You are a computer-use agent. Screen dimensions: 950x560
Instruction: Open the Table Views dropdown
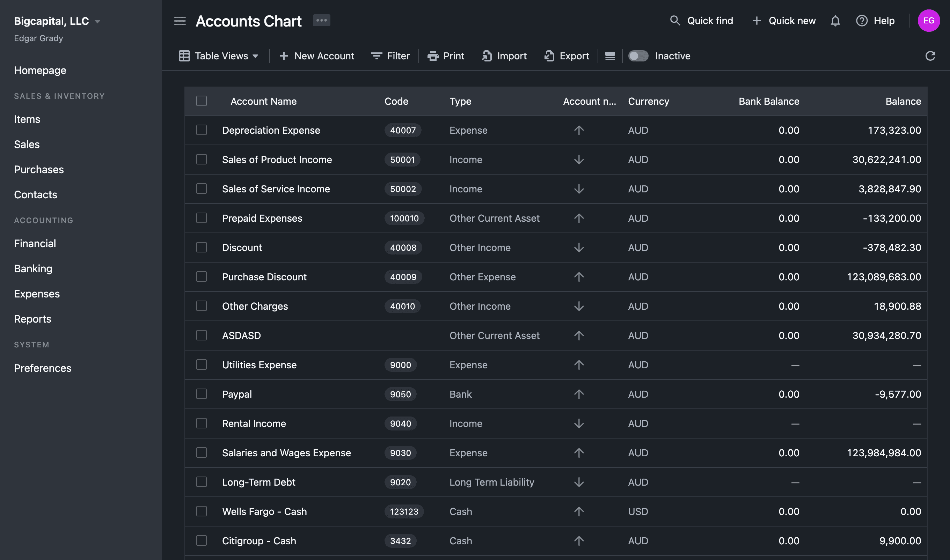[219, 56]
